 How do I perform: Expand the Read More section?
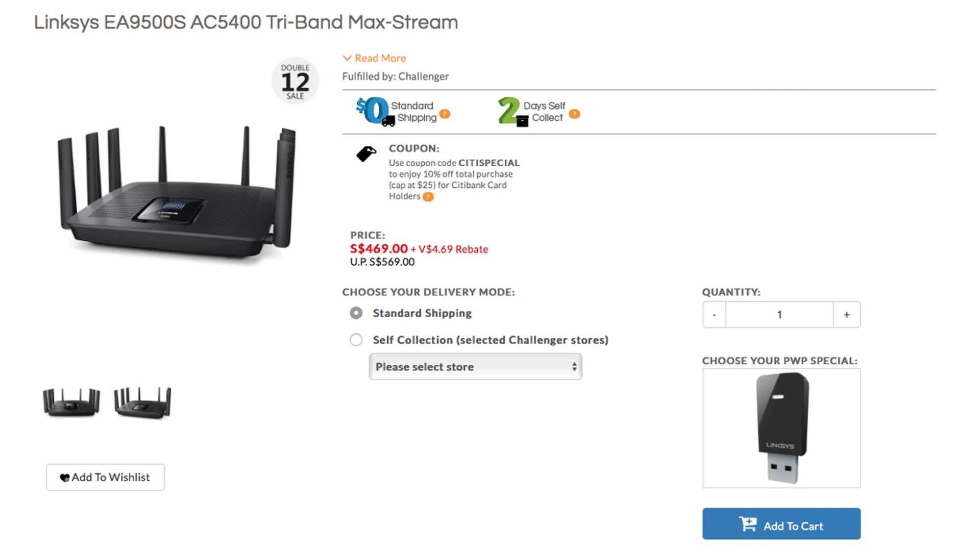375,58
